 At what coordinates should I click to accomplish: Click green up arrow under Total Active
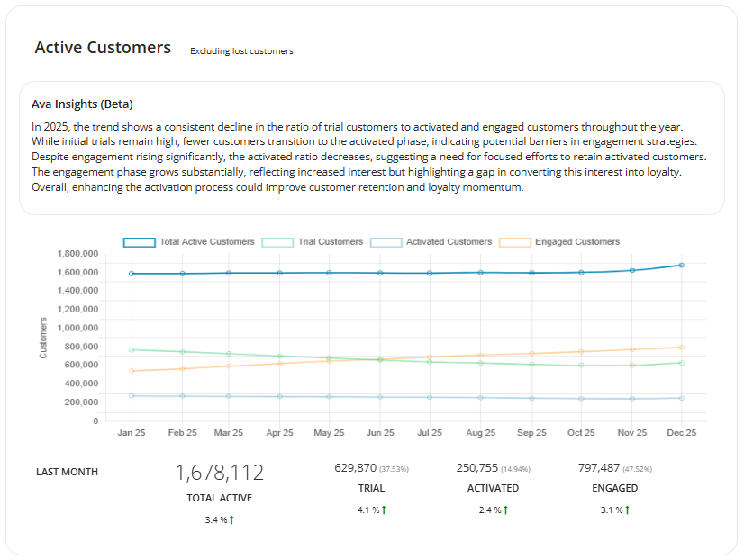point(231,520)
